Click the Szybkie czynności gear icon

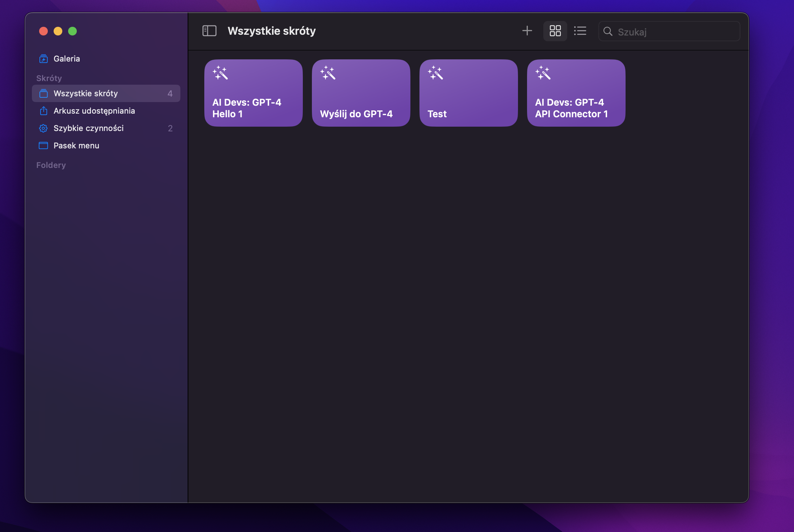click(43, 128)
